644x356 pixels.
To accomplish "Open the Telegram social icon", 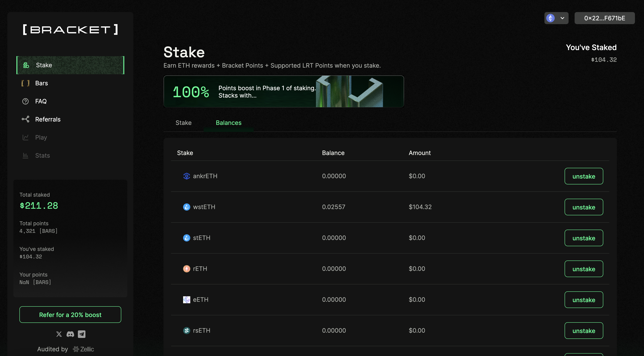I will click(81, 334).
